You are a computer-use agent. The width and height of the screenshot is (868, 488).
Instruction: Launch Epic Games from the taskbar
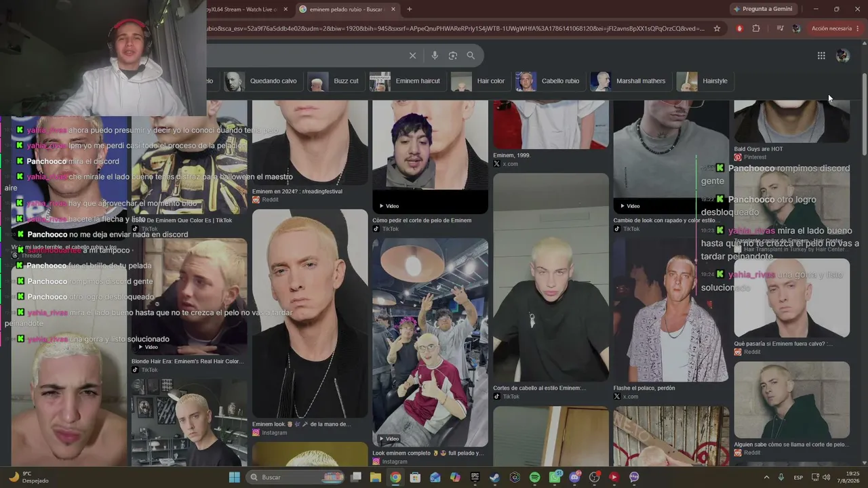click(x=475, y=477)
